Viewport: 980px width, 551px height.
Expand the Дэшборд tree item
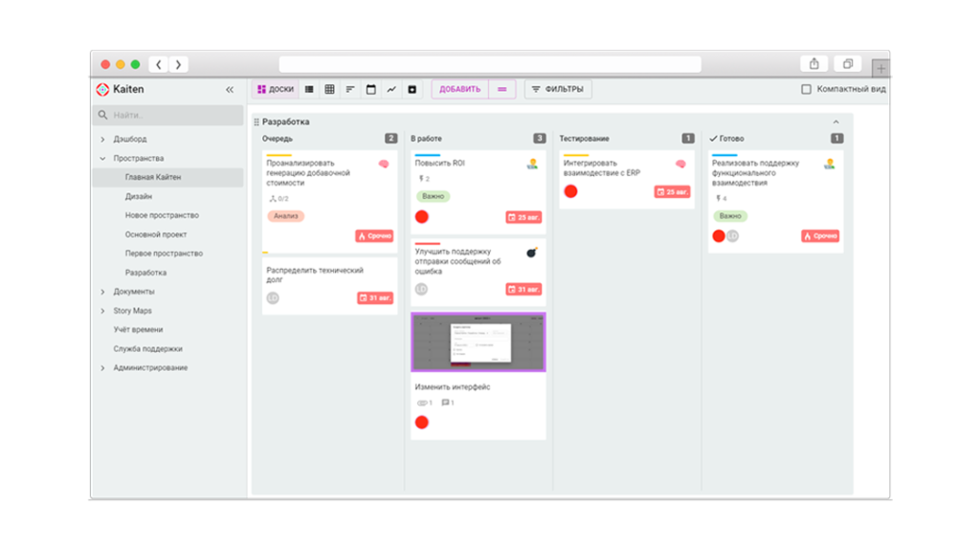click(x=103, y=140)
